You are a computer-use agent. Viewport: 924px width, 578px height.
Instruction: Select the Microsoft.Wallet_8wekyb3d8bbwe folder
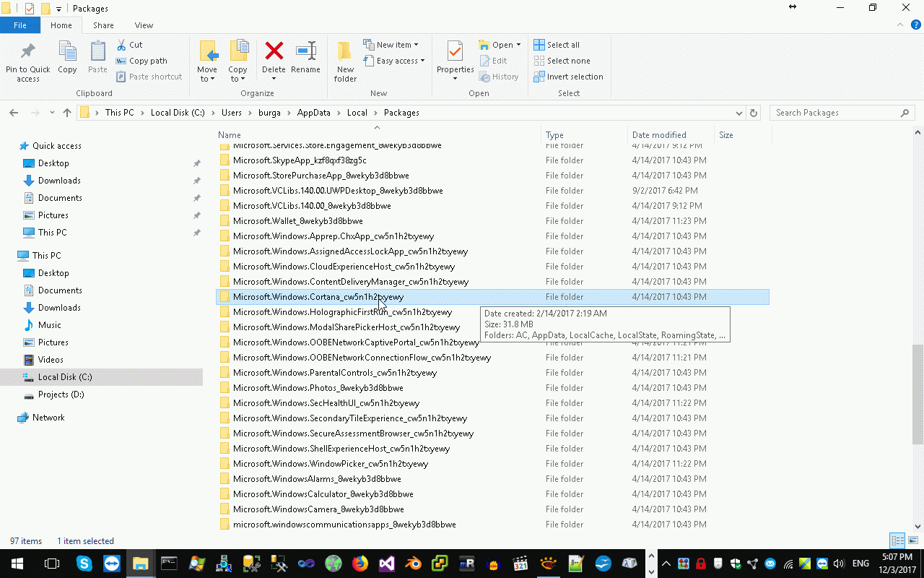(298, 221)
